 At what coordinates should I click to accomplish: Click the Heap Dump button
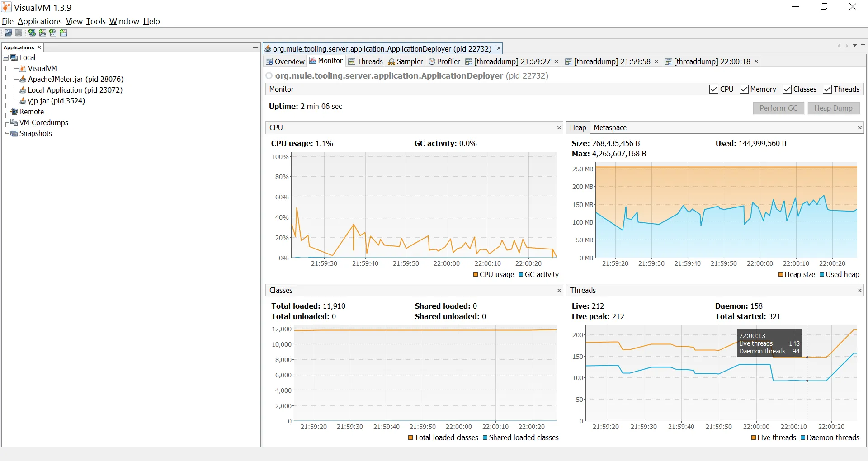833,108
